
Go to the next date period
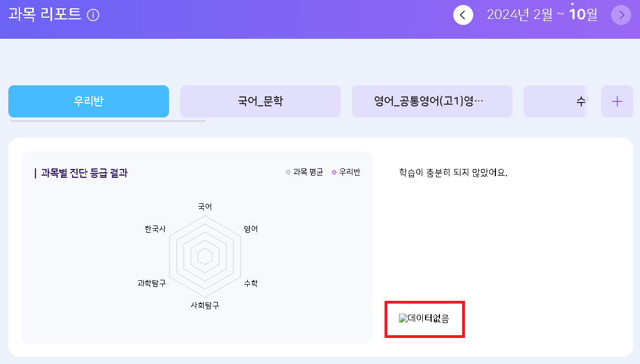(x=621, y=15)
